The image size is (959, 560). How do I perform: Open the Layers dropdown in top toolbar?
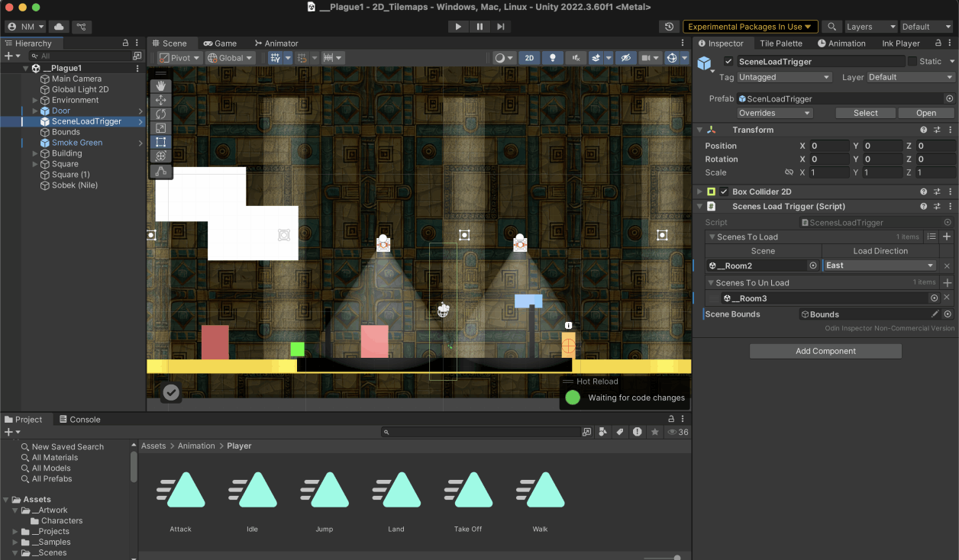[870, 27]
